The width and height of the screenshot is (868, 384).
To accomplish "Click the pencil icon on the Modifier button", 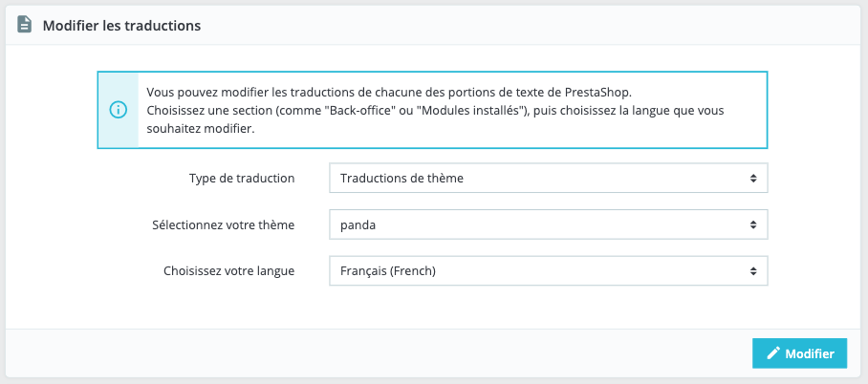I will click(773, 353).
